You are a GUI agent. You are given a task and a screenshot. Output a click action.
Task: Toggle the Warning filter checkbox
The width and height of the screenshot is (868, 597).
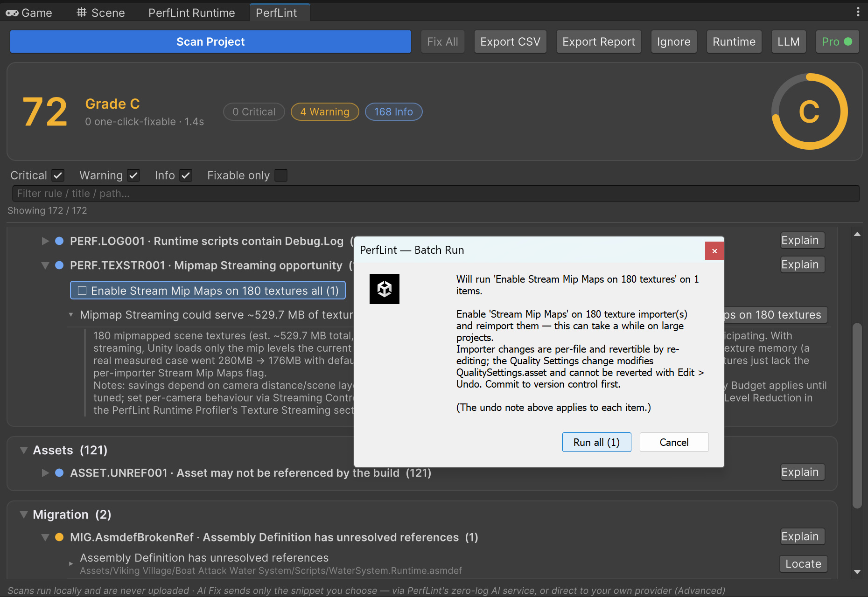pyautogui.click(x=133, y=175)
